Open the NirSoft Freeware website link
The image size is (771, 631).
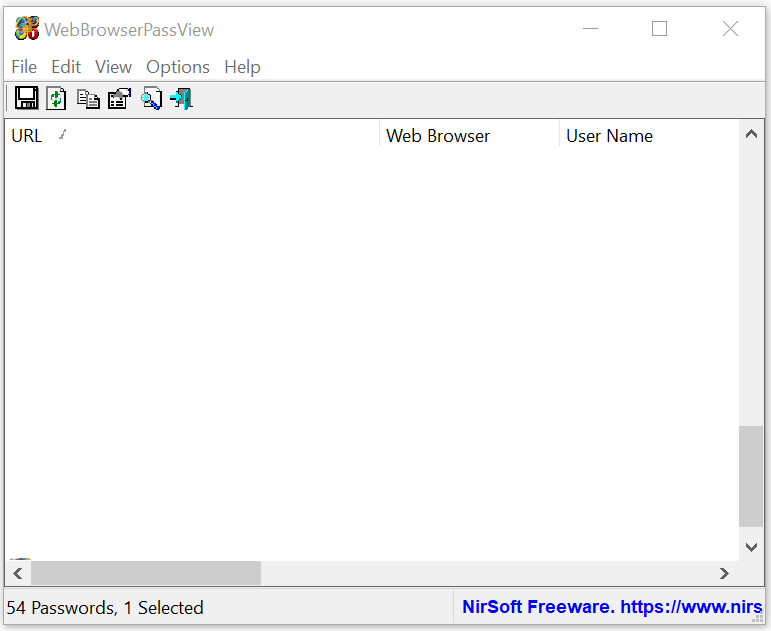pos(611,607)
